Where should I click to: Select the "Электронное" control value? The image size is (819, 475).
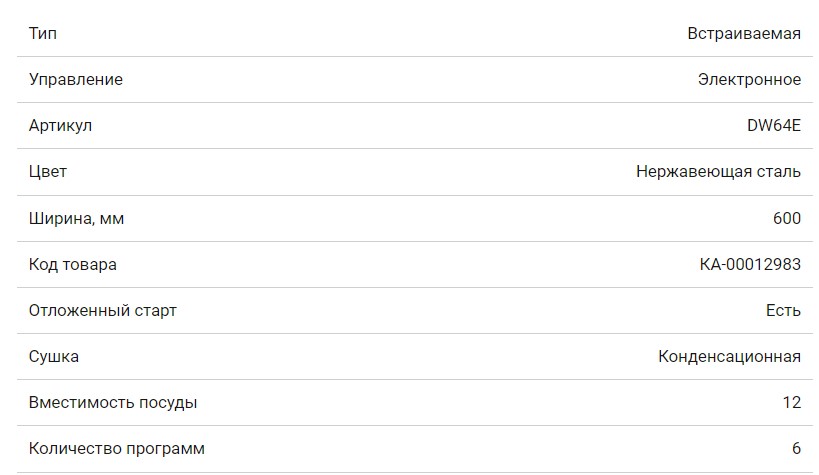[x=749, y=80]
